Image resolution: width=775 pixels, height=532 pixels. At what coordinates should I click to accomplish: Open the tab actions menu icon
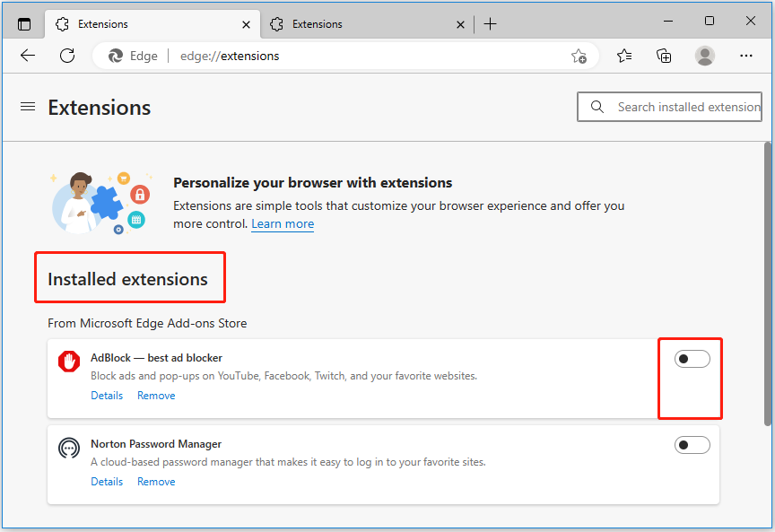(23, 23)
